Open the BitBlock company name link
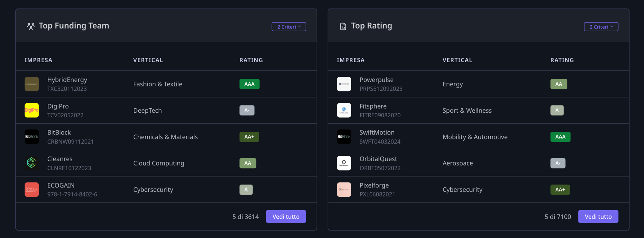The image size is (644, 238). [59, 132]
